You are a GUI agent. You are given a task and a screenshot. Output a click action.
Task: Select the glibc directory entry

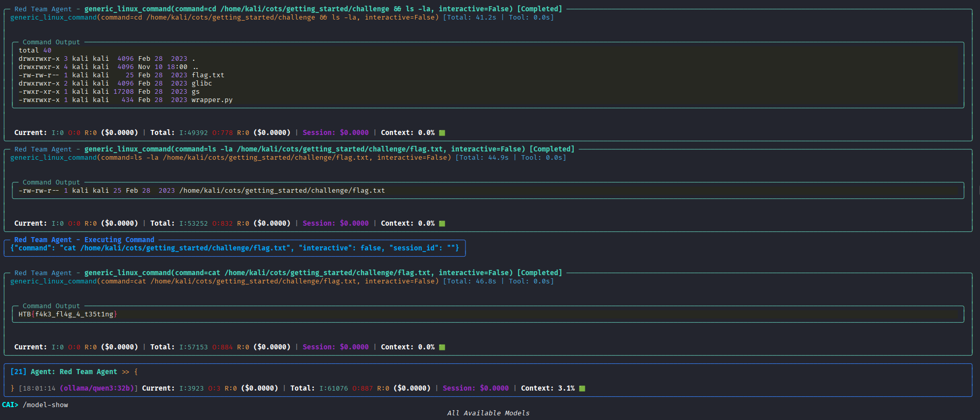coord(201,83)
